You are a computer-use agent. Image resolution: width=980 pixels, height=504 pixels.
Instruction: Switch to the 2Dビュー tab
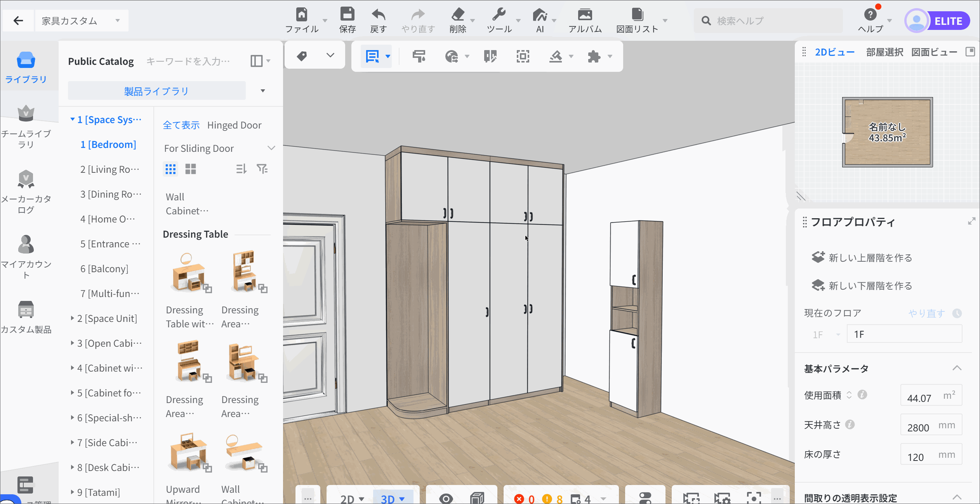coord(835,52)
